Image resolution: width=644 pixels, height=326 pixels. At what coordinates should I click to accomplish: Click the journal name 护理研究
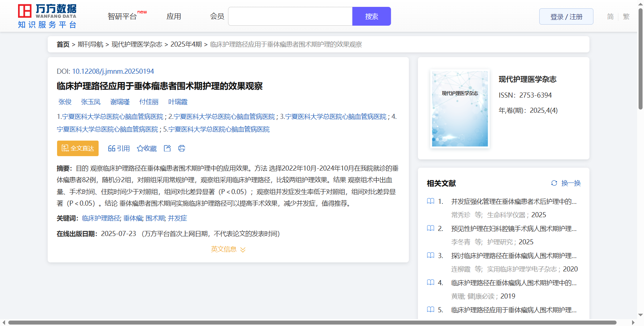[500, 242]
